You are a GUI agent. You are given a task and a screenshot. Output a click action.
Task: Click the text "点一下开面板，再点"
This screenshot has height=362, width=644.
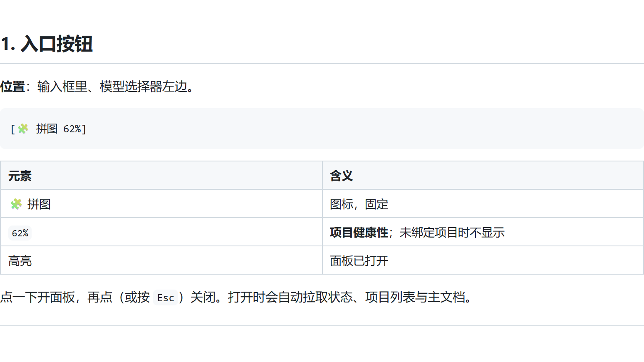click(x=56, y=297)
